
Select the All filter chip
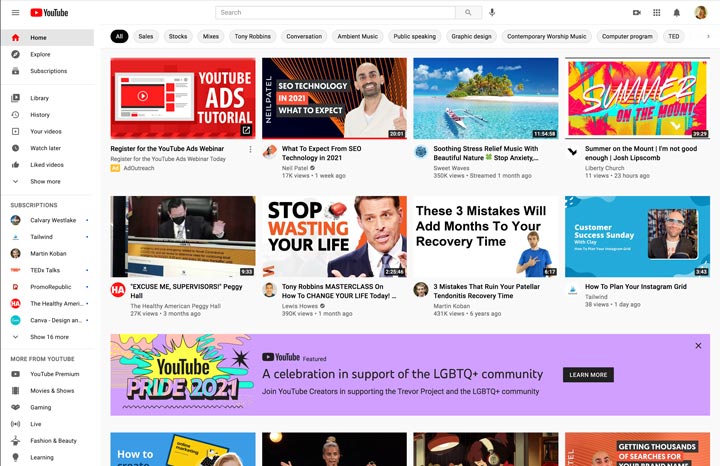click(119, 36)
